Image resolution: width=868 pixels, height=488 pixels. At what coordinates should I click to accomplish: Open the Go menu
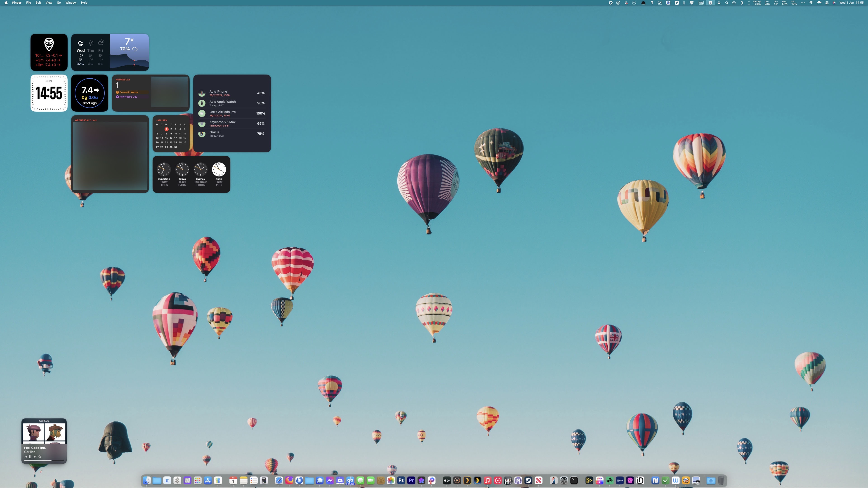coord(59,3)
